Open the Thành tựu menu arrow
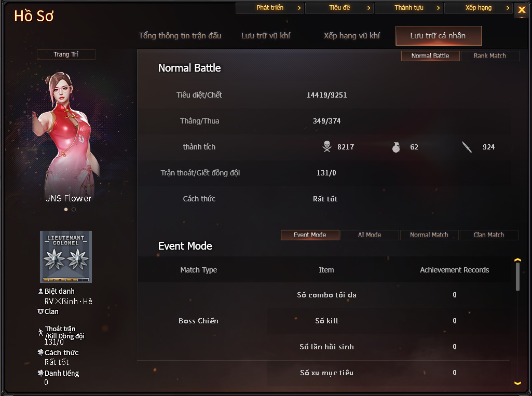532x396 pixels. (438, 8)
